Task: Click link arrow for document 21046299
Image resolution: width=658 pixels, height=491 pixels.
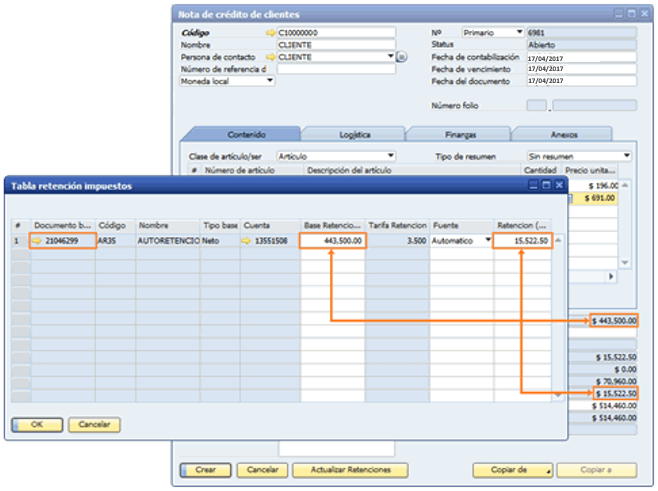Action: (x=37, y=241)
